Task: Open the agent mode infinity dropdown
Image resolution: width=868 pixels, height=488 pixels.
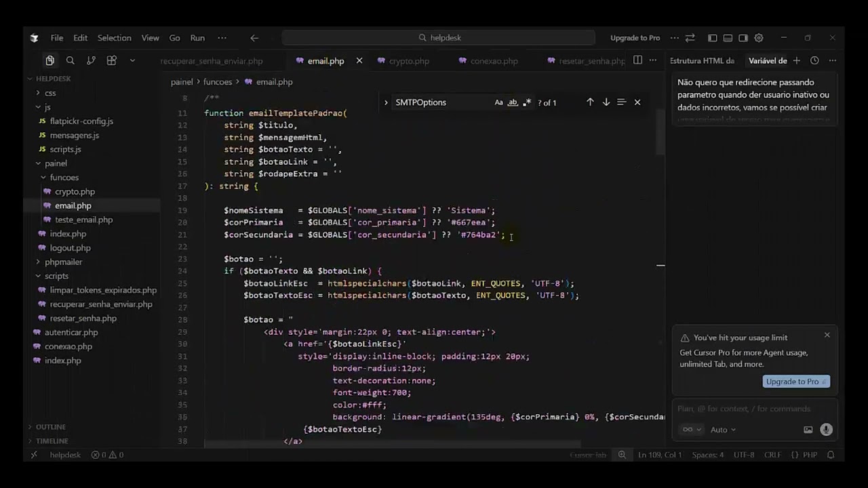Action: [x=691, y=430]
